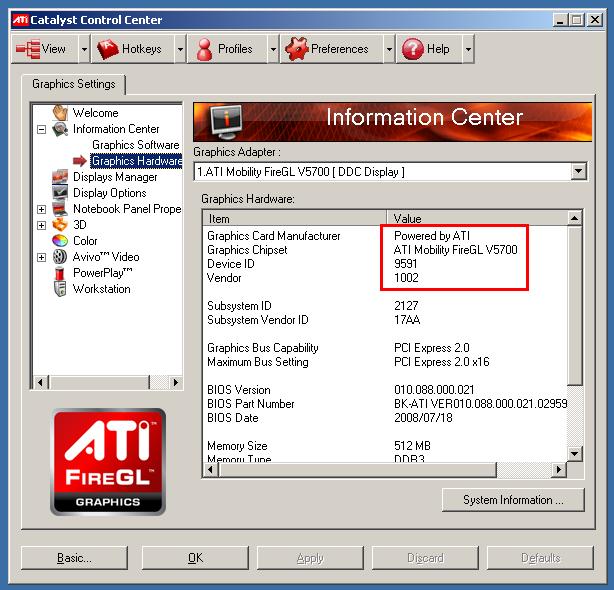Click the Information Center tree icon
Viewport: 614px width, 590px height.
pyautogui.click(x=60, y=129)
